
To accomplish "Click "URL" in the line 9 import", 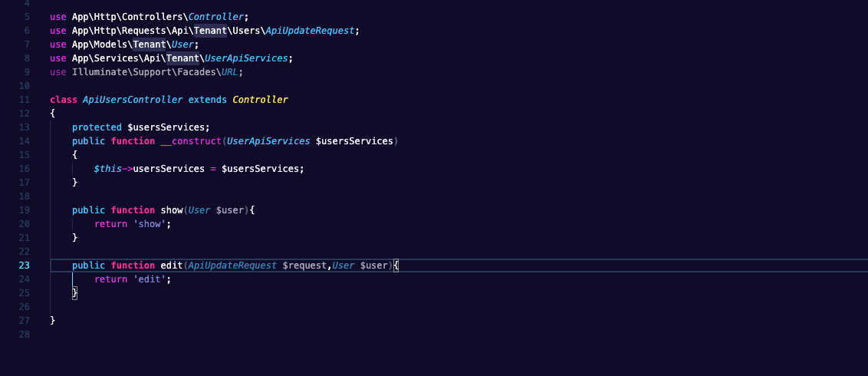I will (x=230, y=72).
